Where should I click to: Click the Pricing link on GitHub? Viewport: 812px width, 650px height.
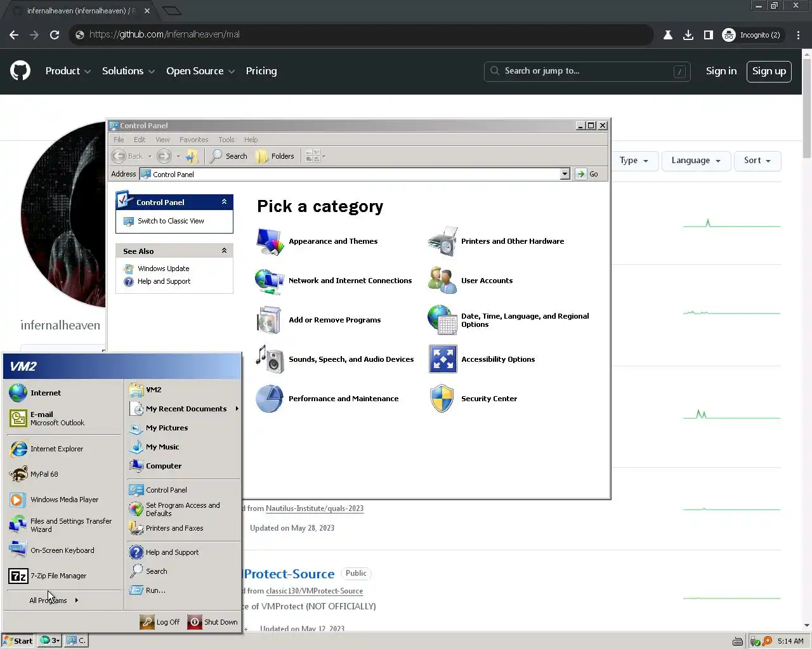(261, 71)
